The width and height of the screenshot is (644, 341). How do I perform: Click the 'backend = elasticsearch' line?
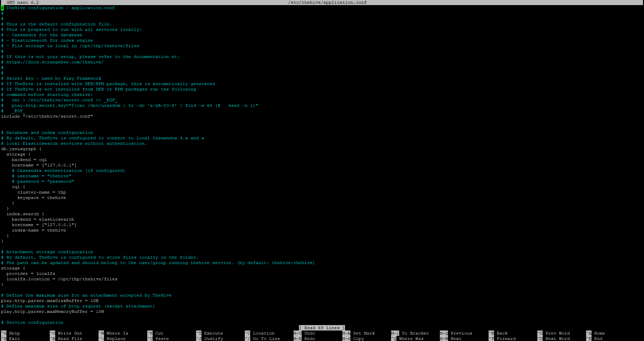tap(43, 219)
